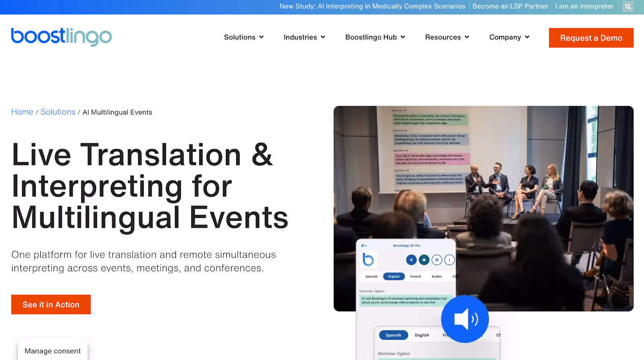Click the Live Translation headline

click(x=150, y=186)
